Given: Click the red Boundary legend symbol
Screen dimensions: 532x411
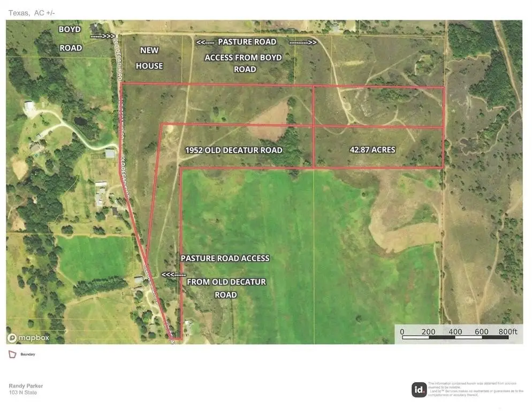Looking at the screenshot, I should coord(12,354).
